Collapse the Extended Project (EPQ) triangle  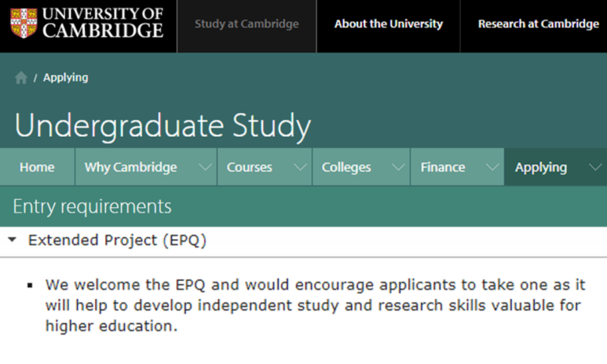[13, 240]
